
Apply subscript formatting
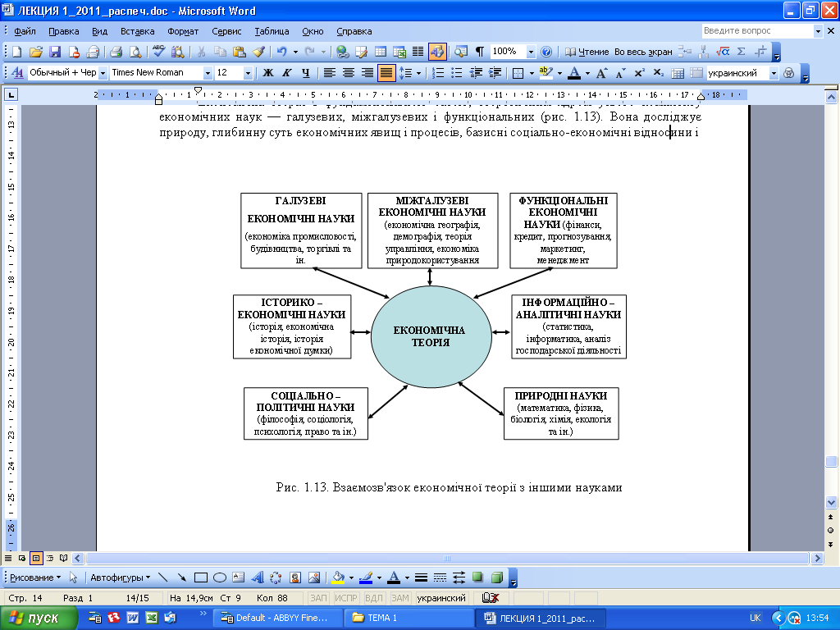coord(659,73)
